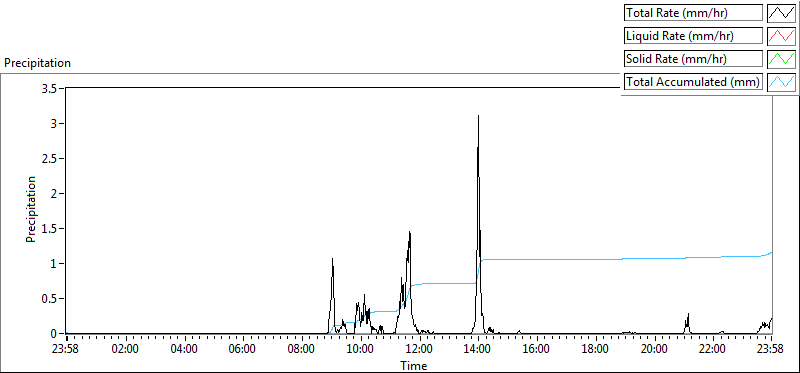The image size is (800, 373).
Task: Open the Total Rate plot style icon
Action: tap(782, 13)
